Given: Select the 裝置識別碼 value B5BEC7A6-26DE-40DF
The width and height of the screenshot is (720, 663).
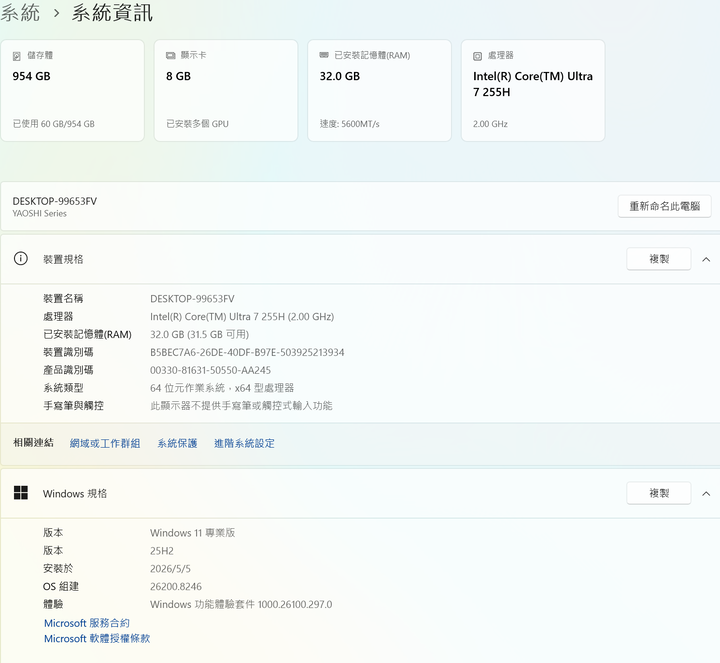Looking at the screenshot, I should [x=247, y=352].
